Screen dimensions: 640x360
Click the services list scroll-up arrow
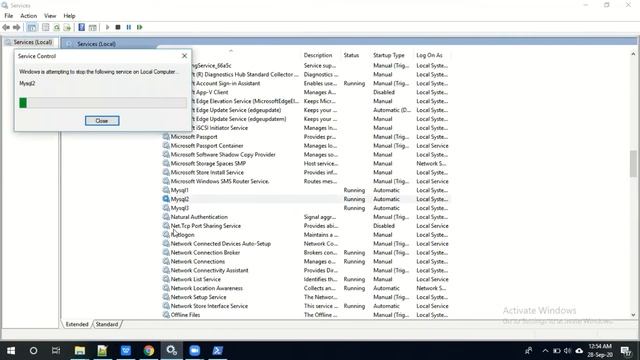pos(633,54)
